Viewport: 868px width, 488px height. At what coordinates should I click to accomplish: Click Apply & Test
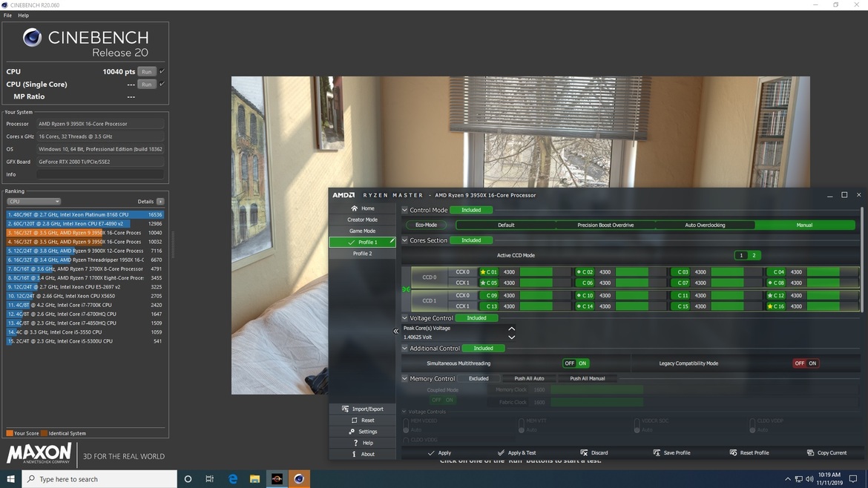(516, 452)
